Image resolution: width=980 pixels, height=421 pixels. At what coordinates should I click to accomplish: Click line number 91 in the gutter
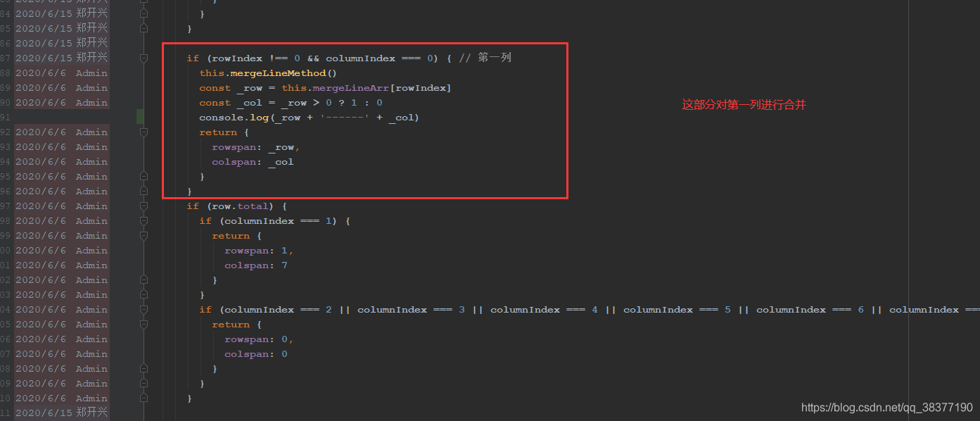6,117
